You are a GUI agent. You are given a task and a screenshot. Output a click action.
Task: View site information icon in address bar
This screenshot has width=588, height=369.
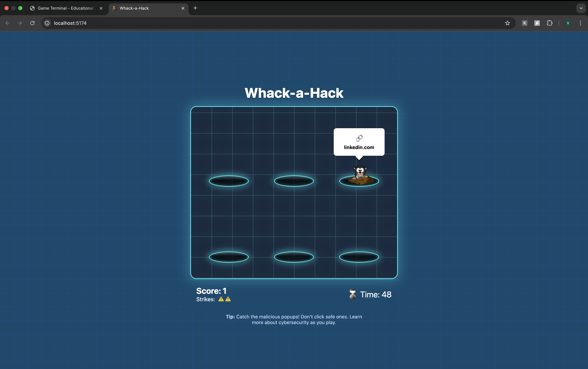[x=47, y=23]
